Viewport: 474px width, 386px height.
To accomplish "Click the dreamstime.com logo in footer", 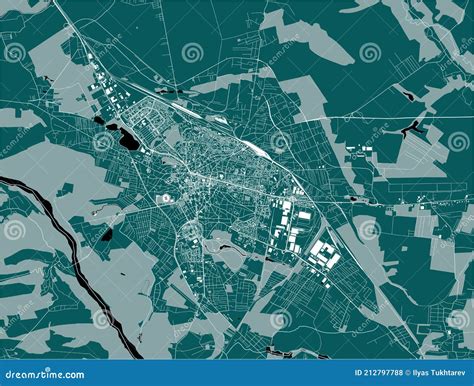I will (45, 374).
